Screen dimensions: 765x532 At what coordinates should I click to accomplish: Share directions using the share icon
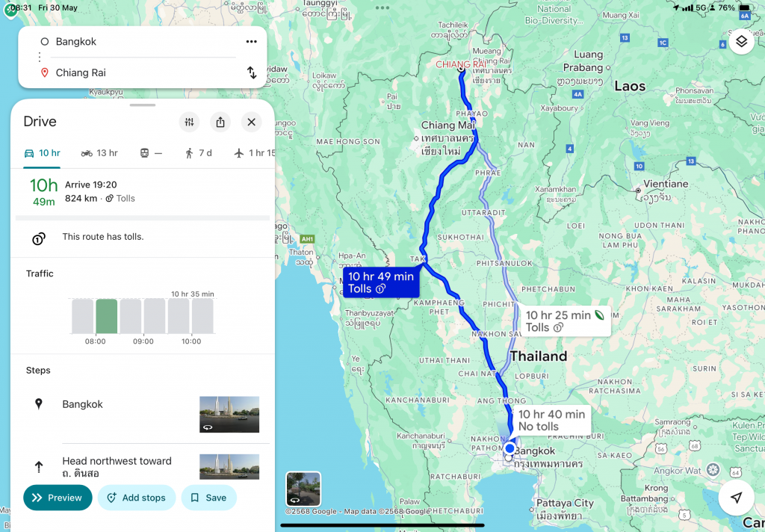[220, 122]
